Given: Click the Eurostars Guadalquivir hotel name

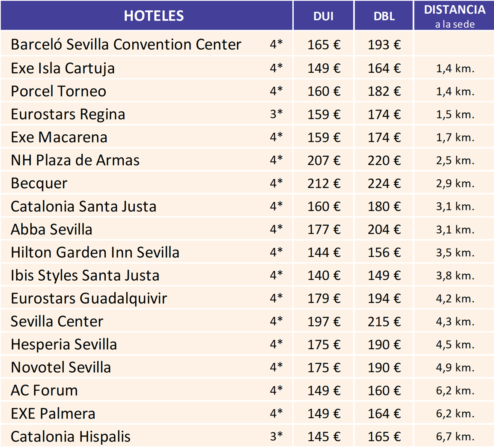Looking at the screenshot, I should pos(89,299).
